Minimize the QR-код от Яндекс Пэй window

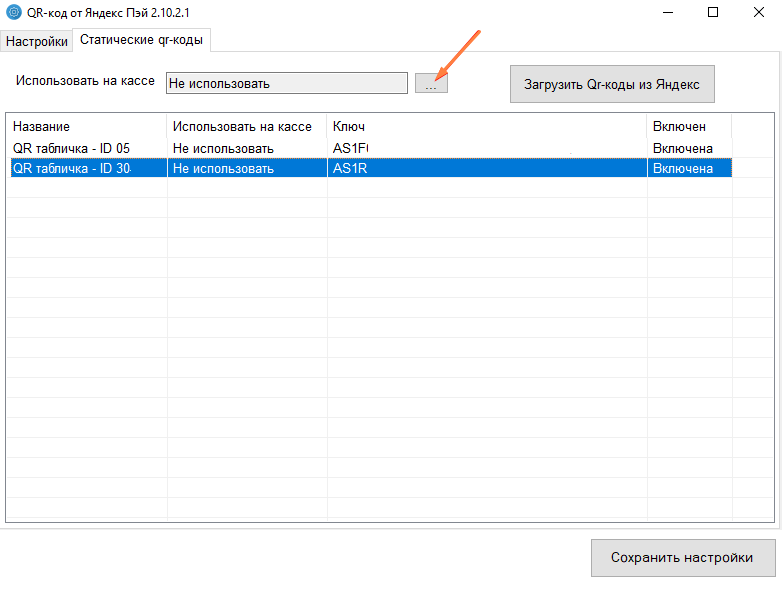click(x=667, y=12)
